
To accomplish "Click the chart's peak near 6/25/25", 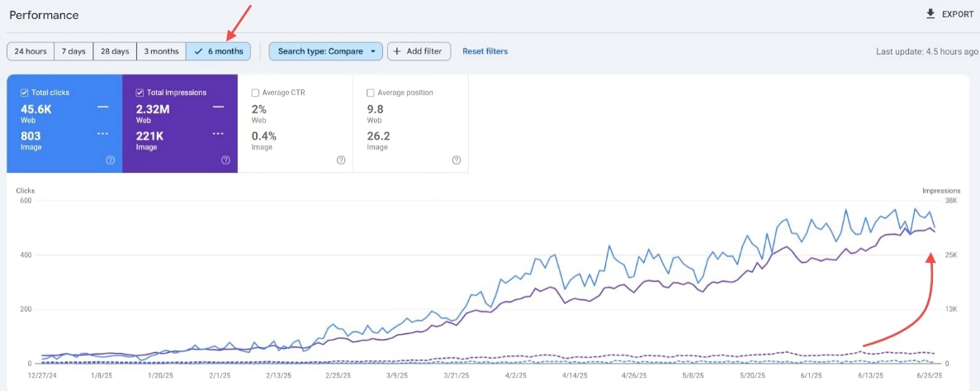I will 915,209.
